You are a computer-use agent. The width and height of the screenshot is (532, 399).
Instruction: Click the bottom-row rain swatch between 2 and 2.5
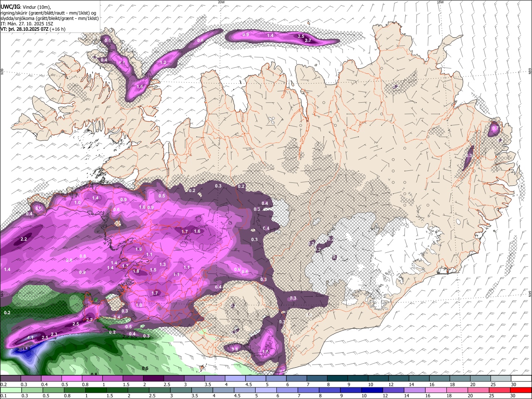138,390
